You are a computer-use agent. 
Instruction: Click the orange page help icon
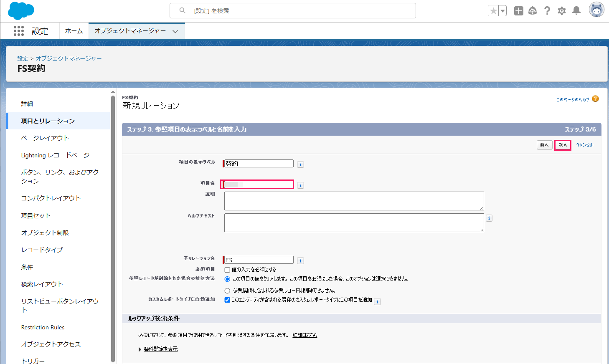[x=595, y=99]
